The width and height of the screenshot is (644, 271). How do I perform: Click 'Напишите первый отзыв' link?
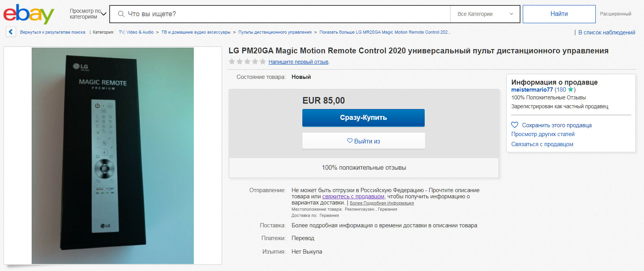click(x=298, y=62)
